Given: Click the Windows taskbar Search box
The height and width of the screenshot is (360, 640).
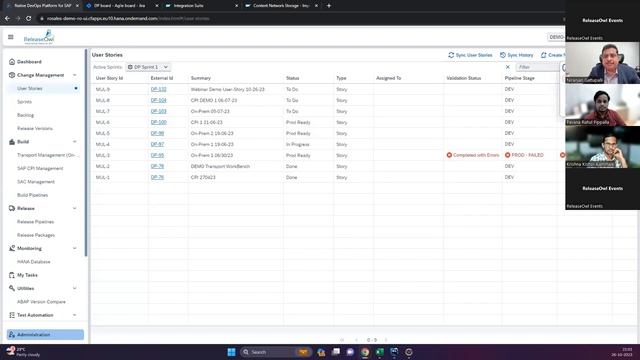Looking at the screenshot, I should [x=275, y=352].
